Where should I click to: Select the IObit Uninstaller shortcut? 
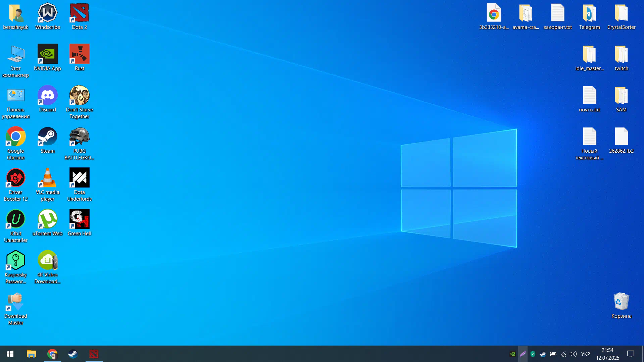click(x=15, y=226)
